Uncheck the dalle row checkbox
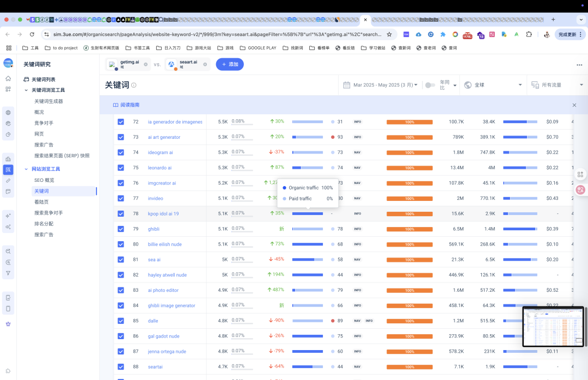 pos(121,321)
